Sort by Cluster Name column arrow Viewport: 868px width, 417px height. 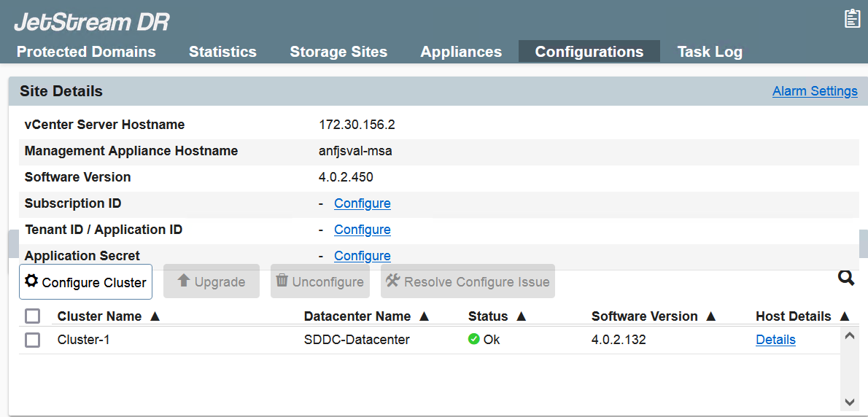pos(155,316)
